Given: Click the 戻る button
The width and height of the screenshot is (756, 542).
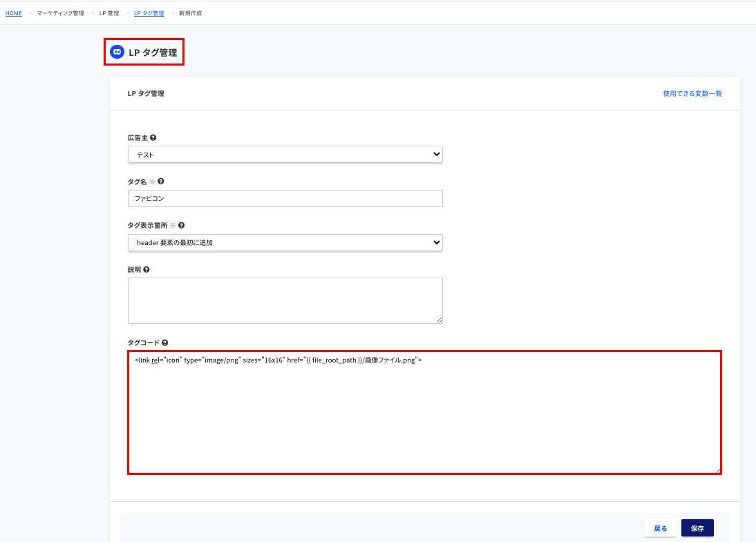Looking at the screenshot, I should click(x=661, y=528).
